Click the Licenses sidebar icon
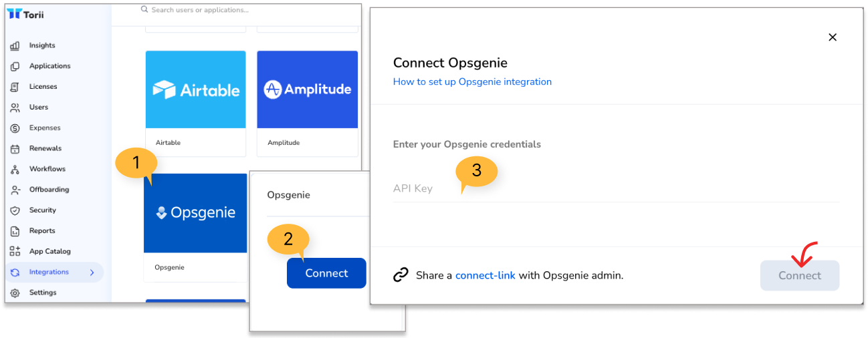This screenshot has height=338, width=868. tap(15, 87)
